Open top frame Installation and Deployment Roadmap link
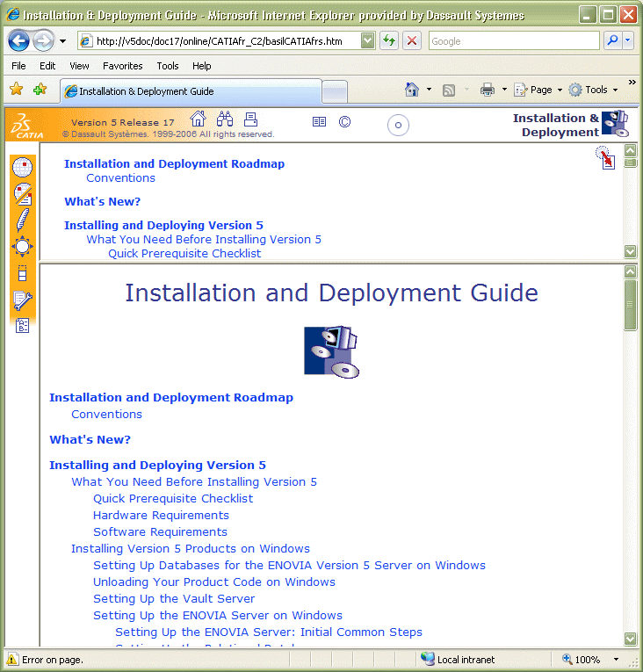 click(175, 163)
